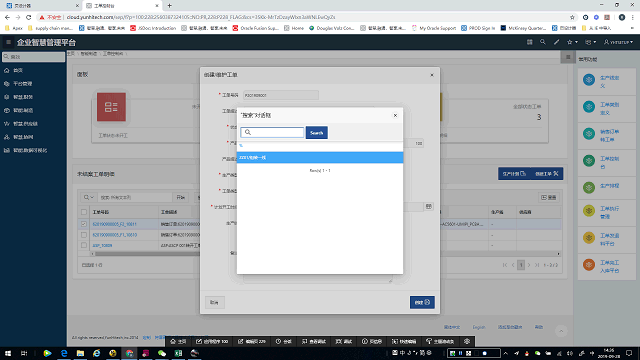Click the menu icon above the right side panel
Viewport: 640px width, 360px height.
(x=568, y=57)
